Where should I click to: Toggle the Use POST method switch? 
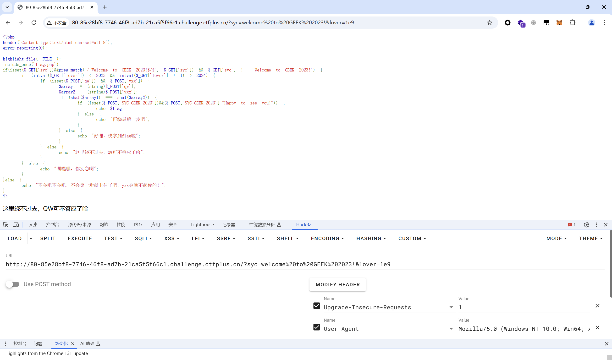point(12,284)
